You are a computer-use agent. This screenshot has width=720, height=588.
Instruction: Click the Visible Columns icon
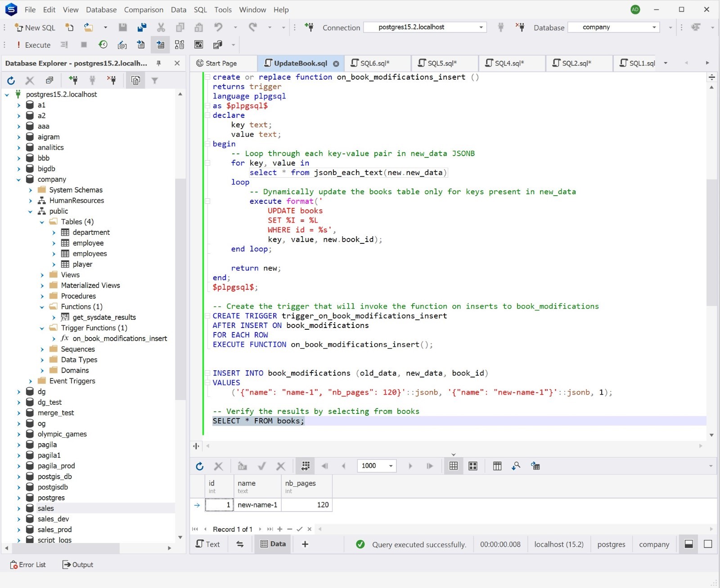(497, 466)
